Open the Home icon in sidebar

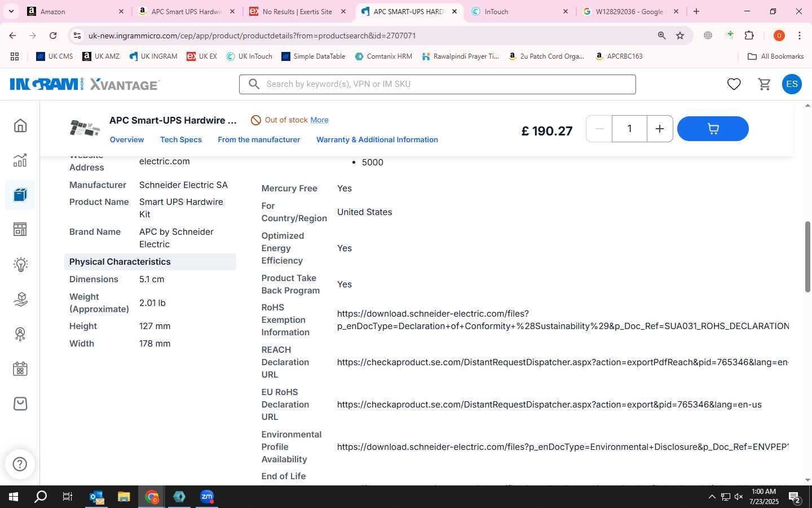20,125
